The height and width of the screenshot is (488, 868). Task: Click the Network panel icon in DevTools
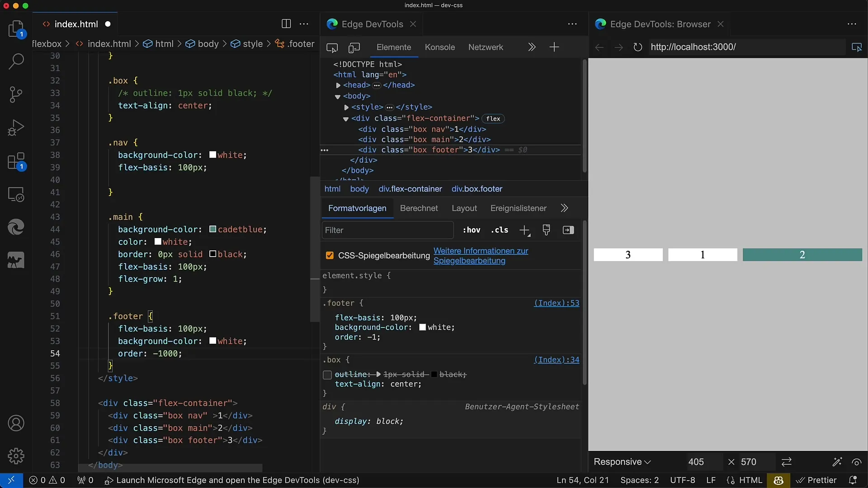pyautogui.click(x=485, y=47)
